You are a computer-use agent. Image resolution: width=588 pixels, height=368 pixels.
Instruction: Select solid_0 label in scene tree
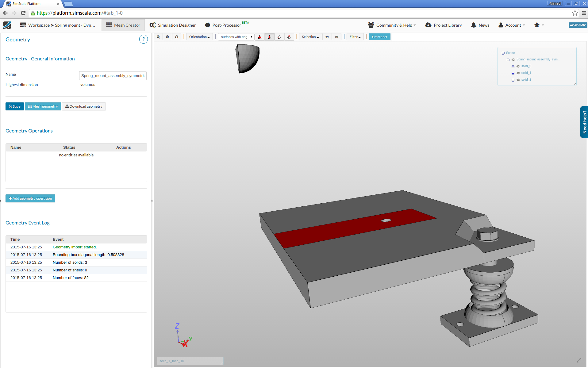pos(526,66)
